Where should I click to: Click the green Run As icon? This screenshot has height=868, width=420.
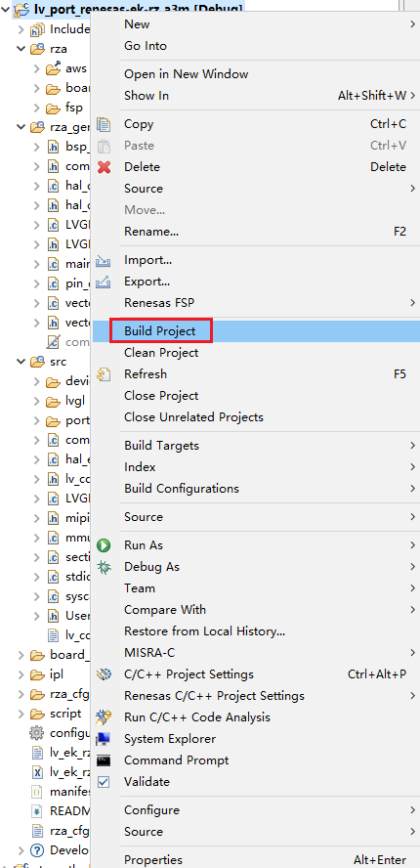tap(104, 545)
